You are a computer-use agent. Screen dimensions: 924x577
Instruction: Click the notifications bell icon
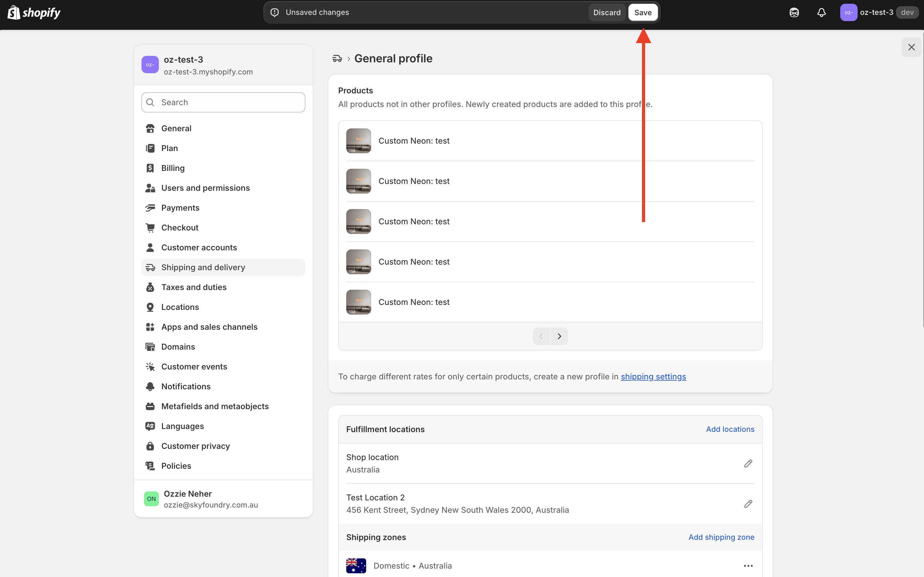[821, 13]
